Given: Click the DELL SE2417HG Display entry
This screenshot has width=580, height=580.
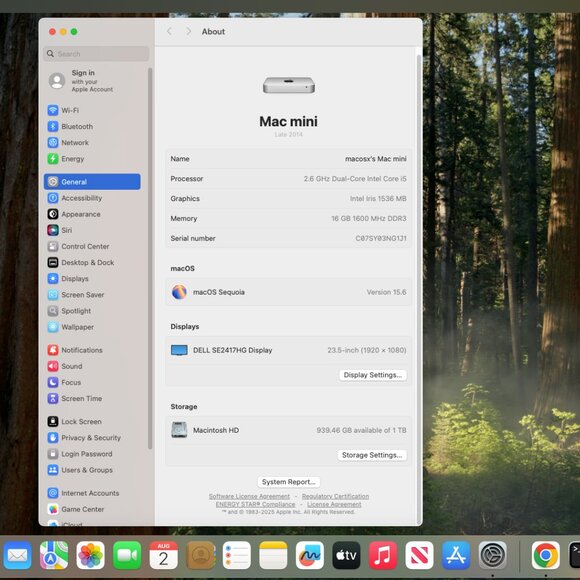Looking at the screenshot, I should (289, 350).
